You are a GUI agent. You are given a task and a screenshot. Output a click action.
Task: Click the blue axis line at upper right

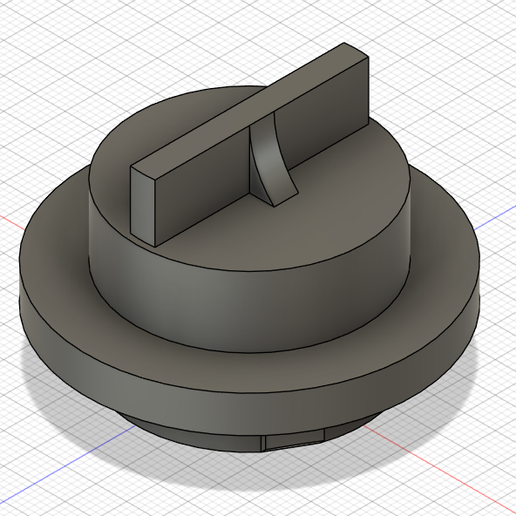click(495, 217)
